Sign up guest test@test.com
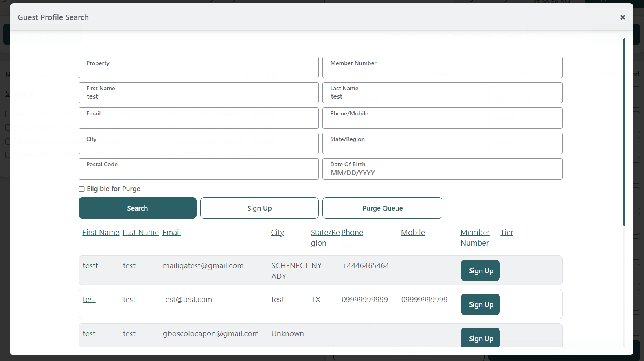Screen dimensions: 644x361 (480, 304)
